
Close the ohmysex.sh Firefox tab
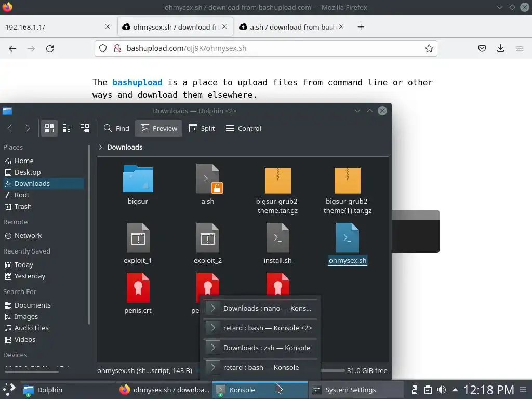pyautogui.click(x=224, y=26)
